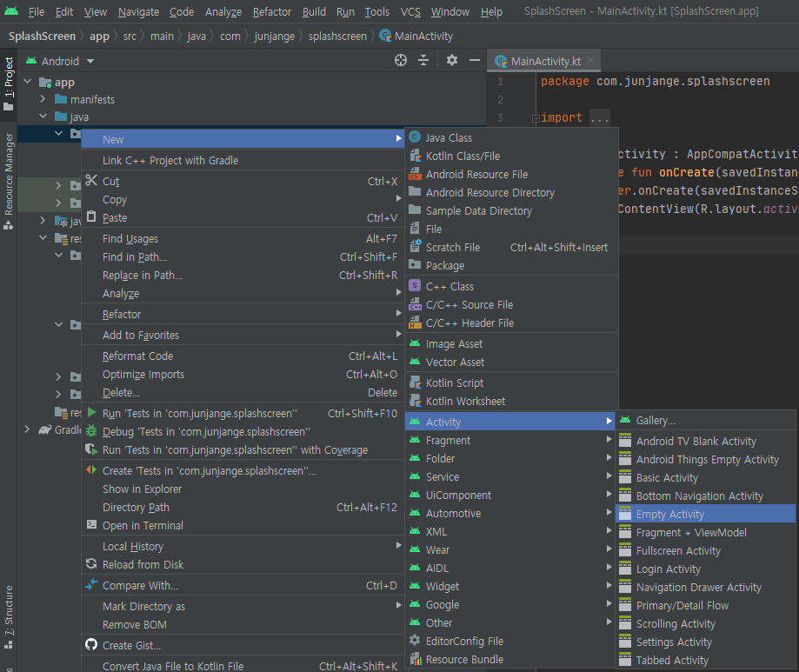
Task: Expand the manifests folder
Action: (x=43, y=99)
